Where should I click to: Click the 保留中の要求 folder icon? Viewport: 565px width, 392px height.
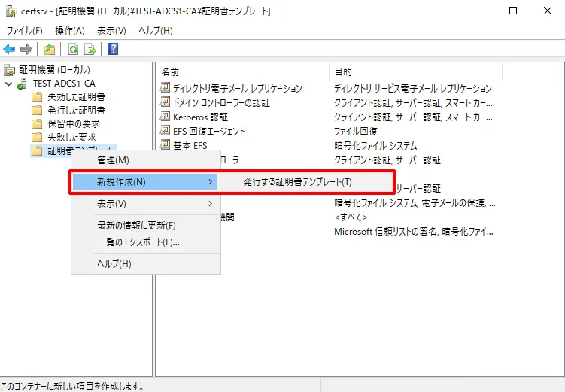click(x=37, y=124)
